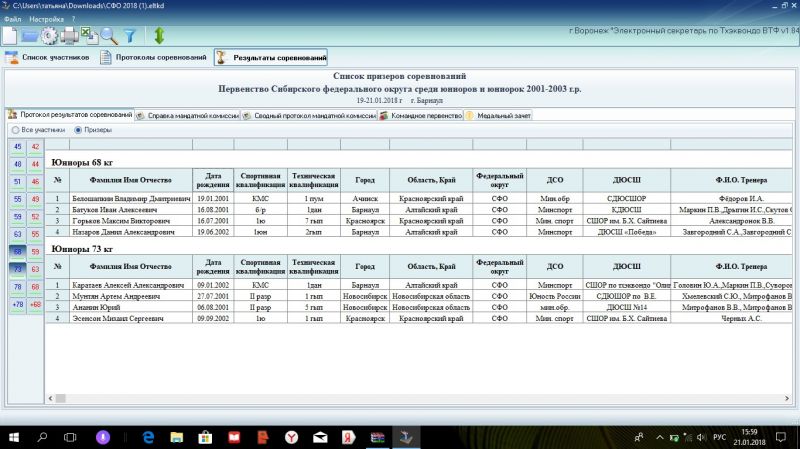Toggle selected blue weight category 68
This screenshot has height=449, width=800.
pos(17,252)
